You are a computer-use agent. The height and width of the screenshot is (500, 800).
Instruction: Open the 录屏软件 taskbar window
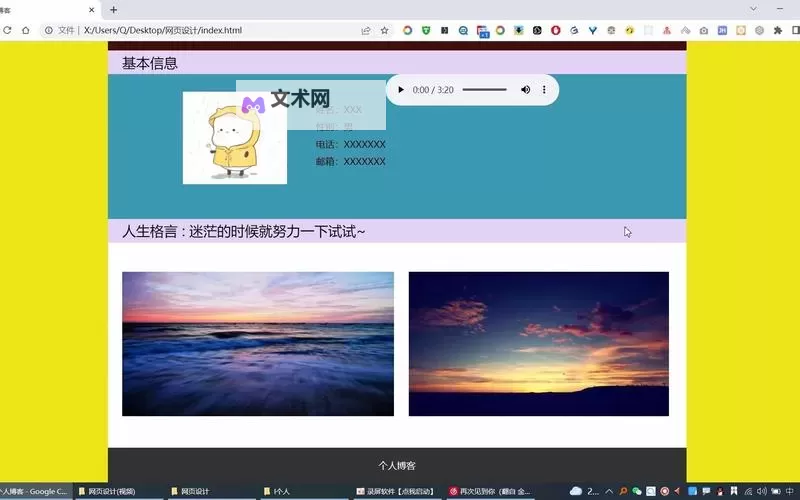(x=397, y=491)
